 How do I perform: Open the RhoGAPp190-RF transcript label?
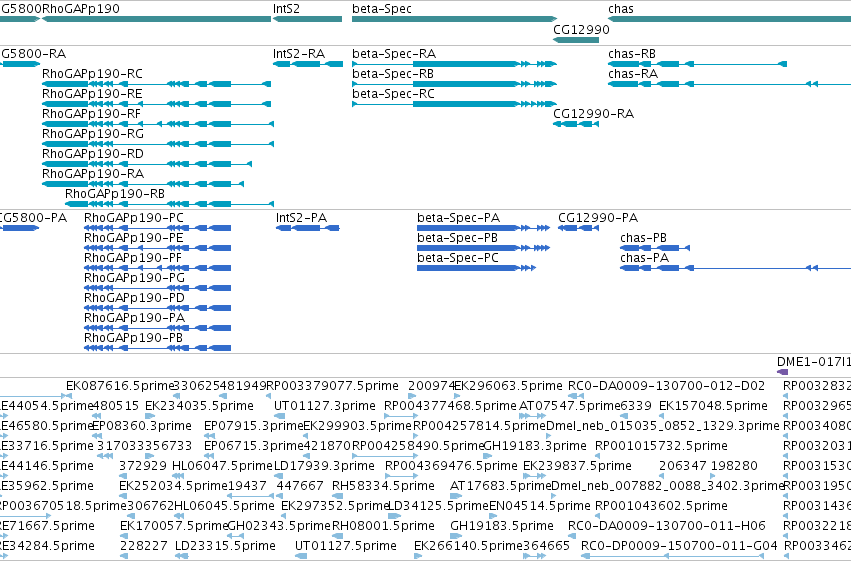click(91, 114)
